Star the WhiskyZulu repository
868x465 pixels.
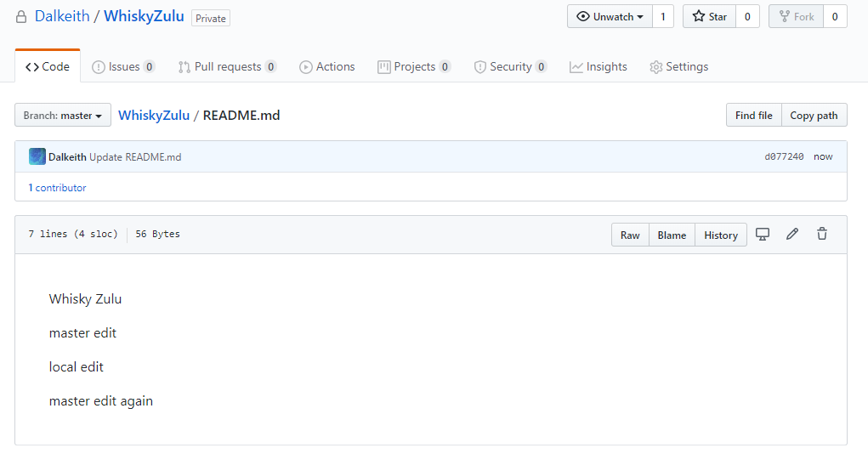point(709,17)
